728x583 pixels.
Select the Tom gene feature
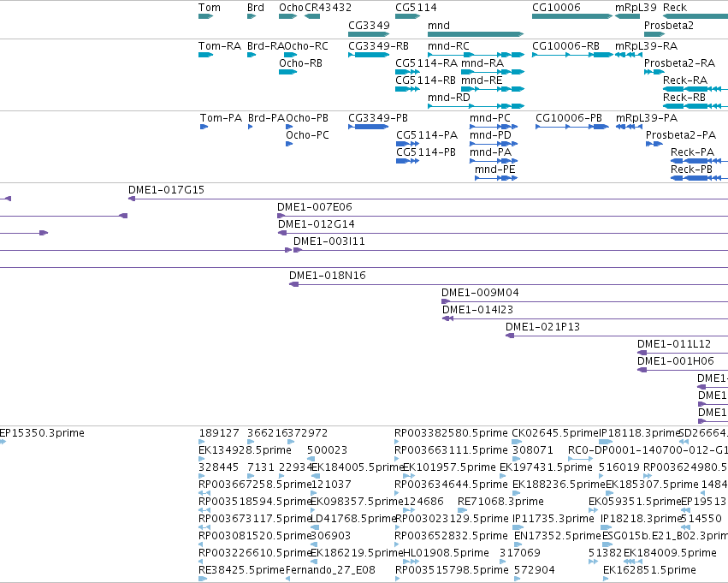pyautogui.click(x=205, y=16)
